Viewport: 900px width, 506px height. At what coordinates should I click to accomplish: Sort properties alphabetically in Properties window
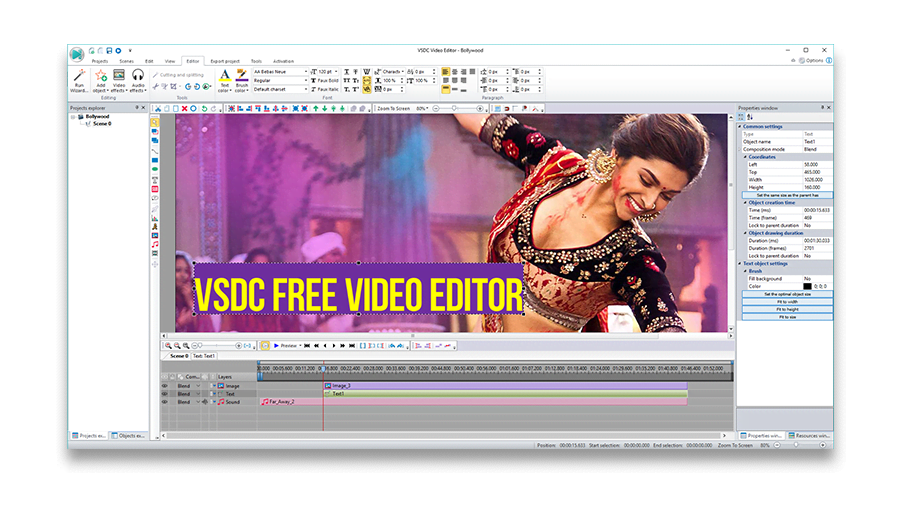point(750,117)
